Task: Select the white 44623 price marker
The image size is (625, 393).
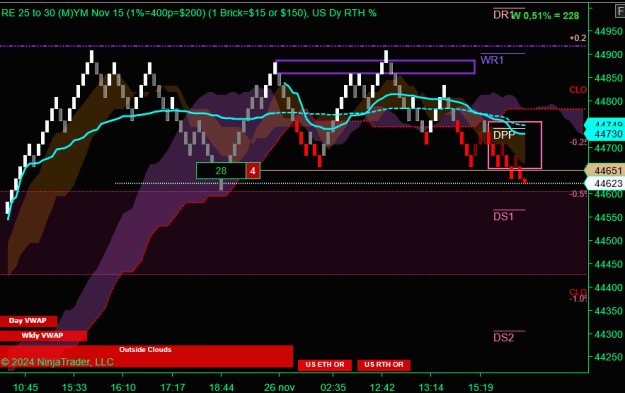Action: coord(605,183)
